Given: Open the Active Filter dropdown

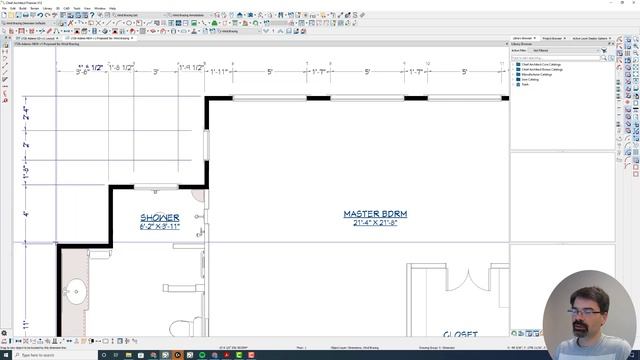Looking at the screenshot, I should [564, 51].
